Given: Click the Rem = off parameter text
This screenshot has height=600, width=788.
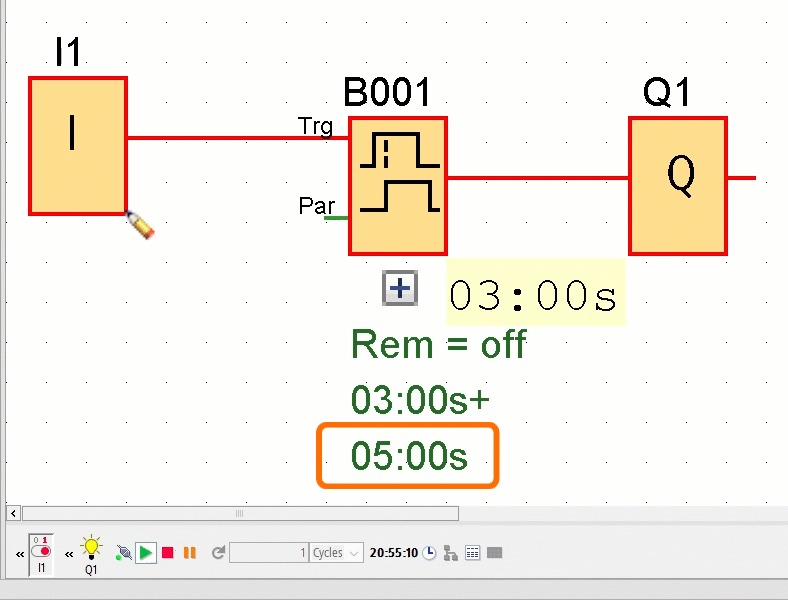Looking at the screenshot, I should pos(439,345).
